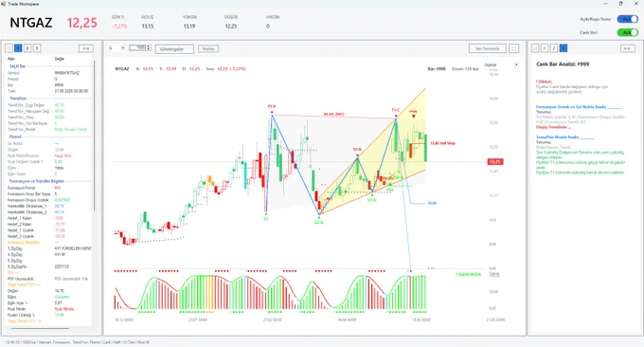Screen dimensions: 644x347
Task: Click the Zoom: 129 bar label
Action: [465, 68]
